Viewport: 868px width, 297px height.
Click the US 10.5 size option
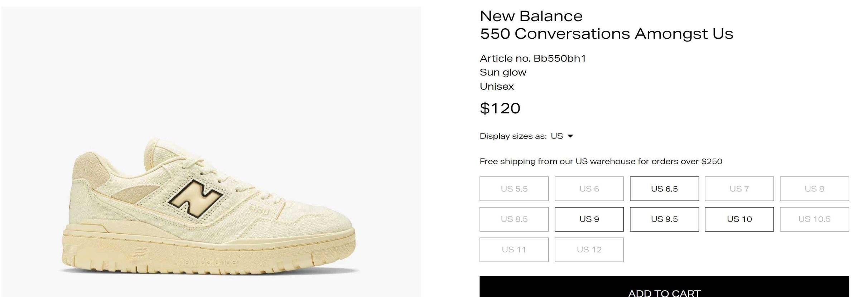(814, 219)
